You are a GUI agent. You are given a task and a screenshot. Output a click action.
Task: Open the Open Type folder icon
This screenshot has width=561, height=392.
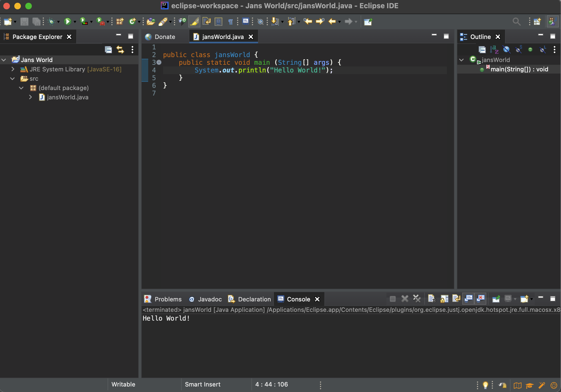click(x=150, y=21)
